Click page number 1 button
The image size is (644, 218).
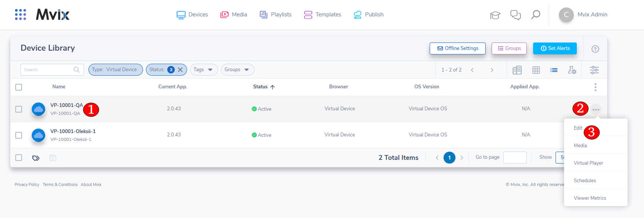(x=449, y=158)
